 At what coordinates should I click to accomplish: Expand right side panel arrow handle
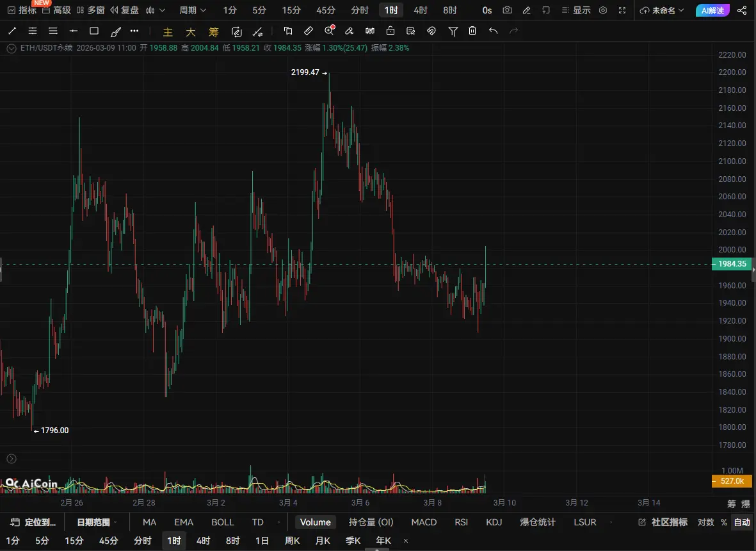tap(753, 270)
